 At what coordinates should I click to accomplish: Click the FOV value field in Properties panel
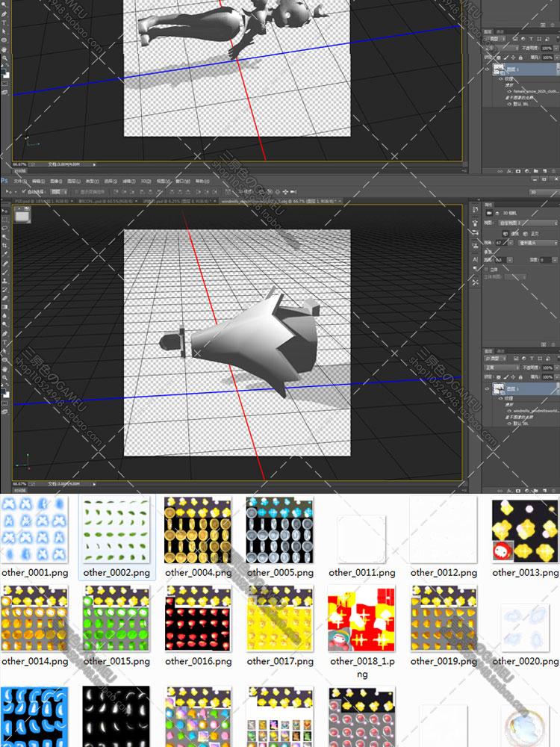501,243
